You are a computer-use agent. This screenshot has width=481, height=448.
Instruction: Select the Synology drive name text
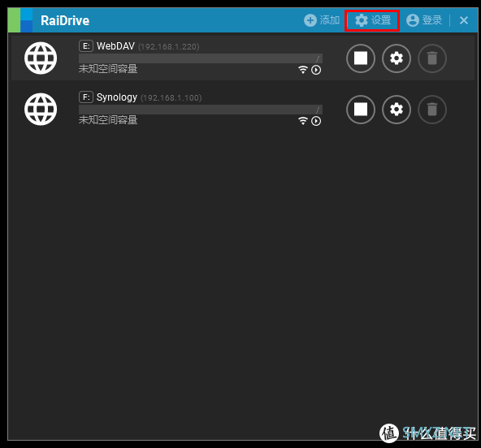point(117,97)
